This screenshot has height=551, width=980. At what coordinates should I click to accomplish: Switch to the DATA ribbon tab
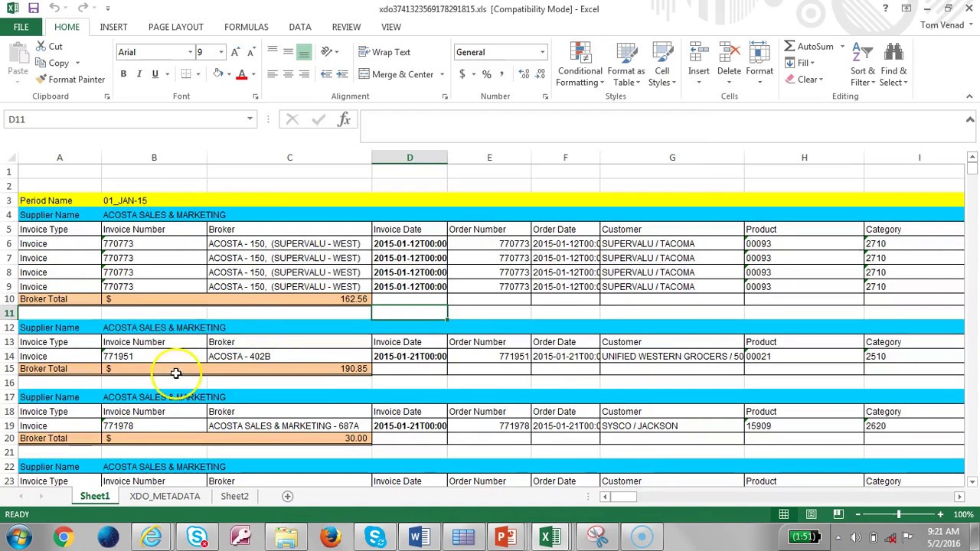[300, 27]
